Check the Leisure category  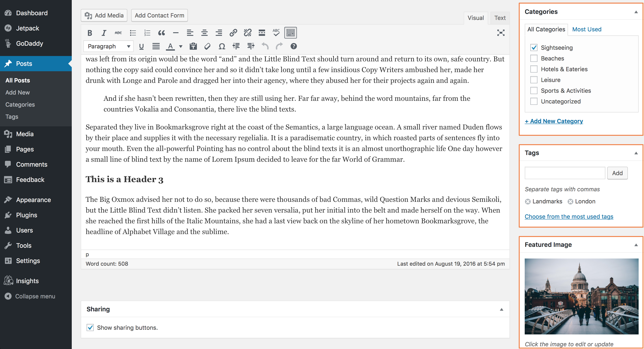(534, 80)
